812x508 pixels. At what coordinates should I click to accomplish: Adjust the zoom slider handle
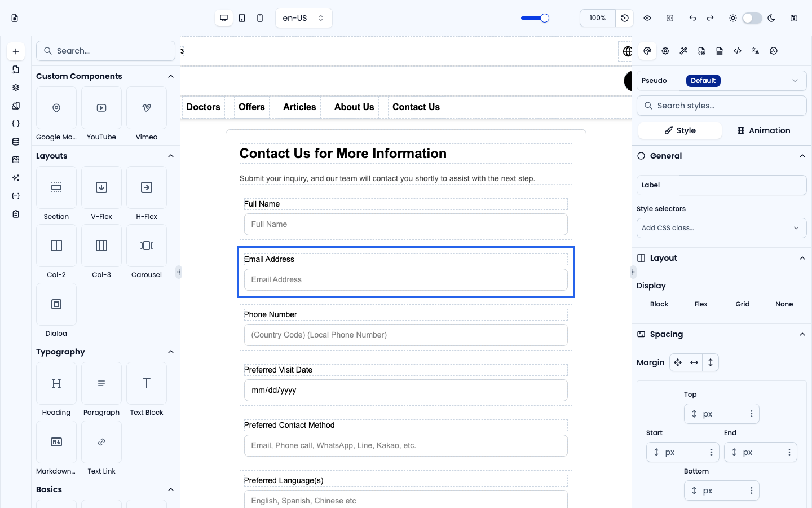pos(545,18)
